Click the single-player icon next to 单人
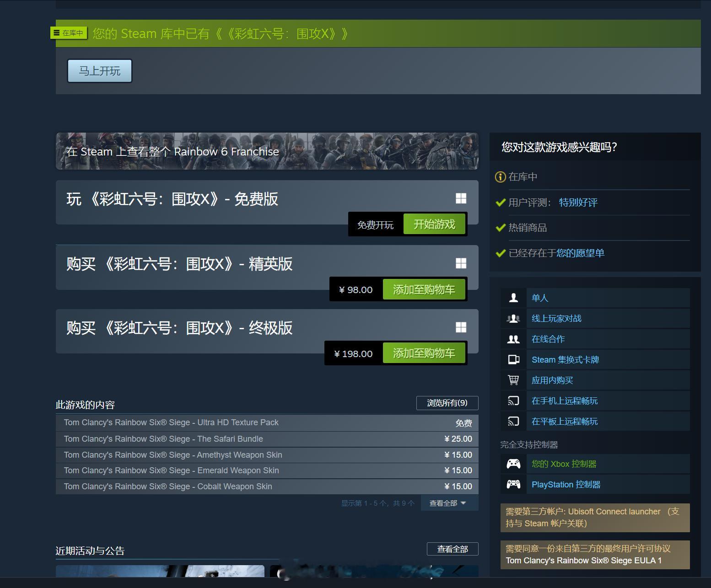Image resolution: width=711 pixels, height=588 pixels. click(x=513, y=298)
